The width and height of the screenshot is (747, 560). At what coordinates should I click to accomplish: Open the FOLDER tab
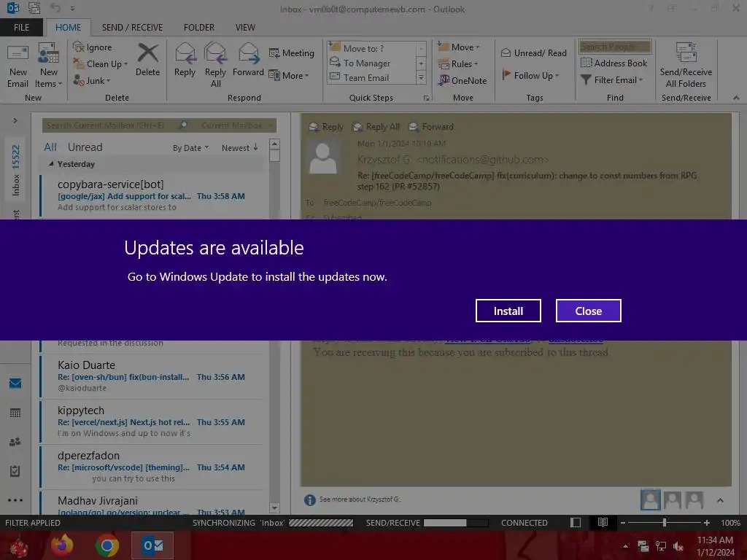pos(199,28)
